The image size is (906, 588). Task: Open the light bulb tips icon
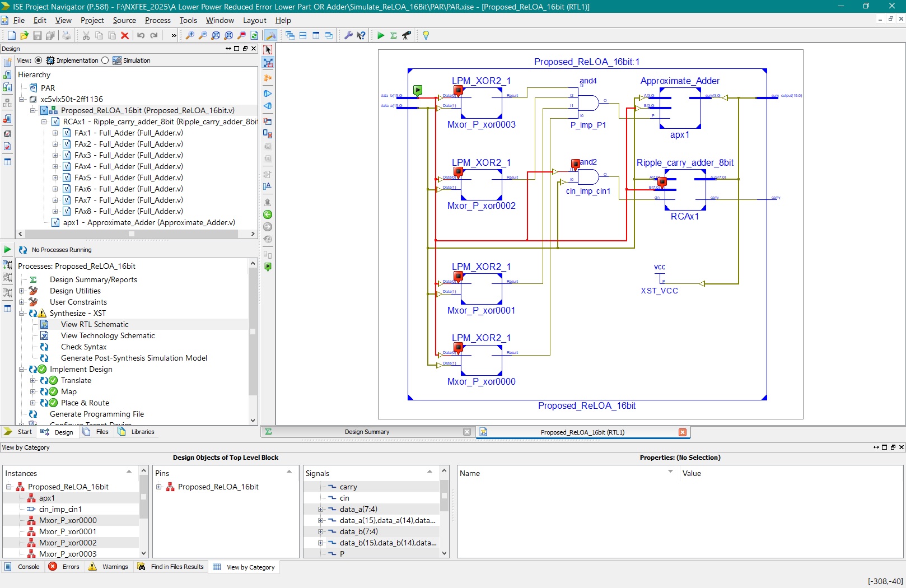pos(426,35)
